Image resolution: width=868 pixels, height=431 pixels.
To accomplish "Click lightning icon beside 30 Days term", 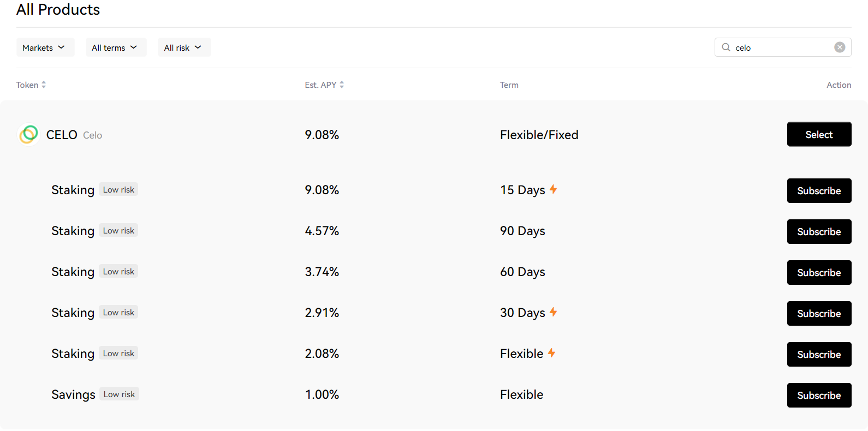I will point(553,312).
